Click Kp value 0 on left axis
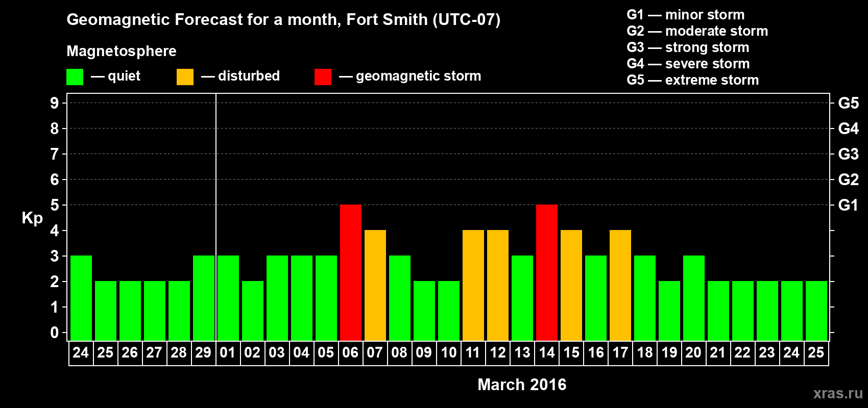The image size is (868, 408). coord(55,333)
